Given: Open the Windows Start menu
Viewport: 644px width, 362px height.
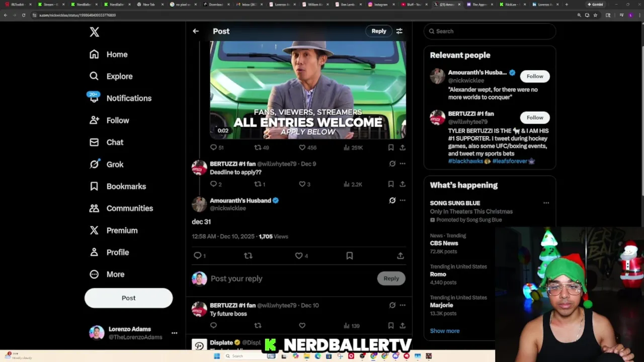Looking at the screenshot, I should click(217, 356).
